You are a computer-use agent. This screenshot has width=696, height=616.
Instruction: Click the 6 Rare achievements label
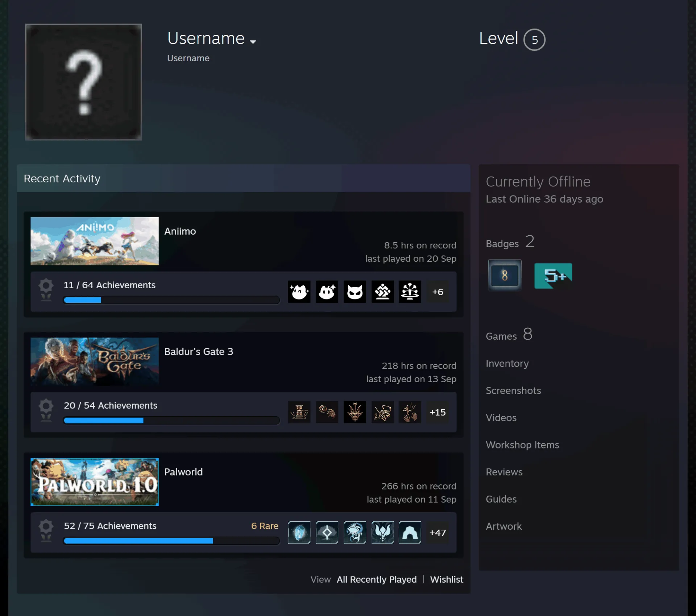point(265,526)
